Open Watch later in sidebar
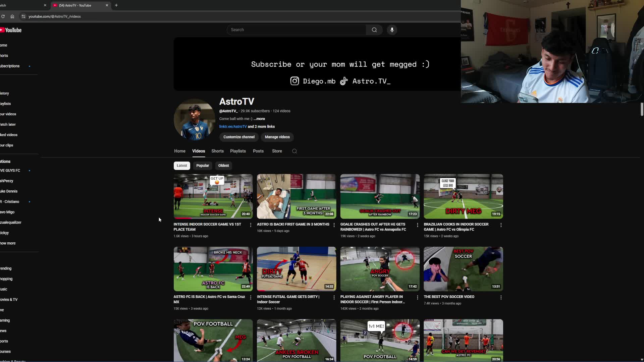 click(8, 124)
